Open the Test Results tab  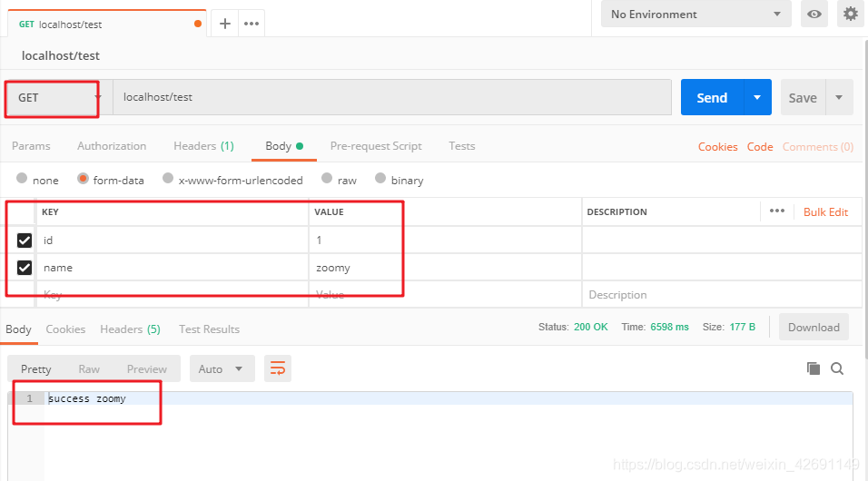209,329
